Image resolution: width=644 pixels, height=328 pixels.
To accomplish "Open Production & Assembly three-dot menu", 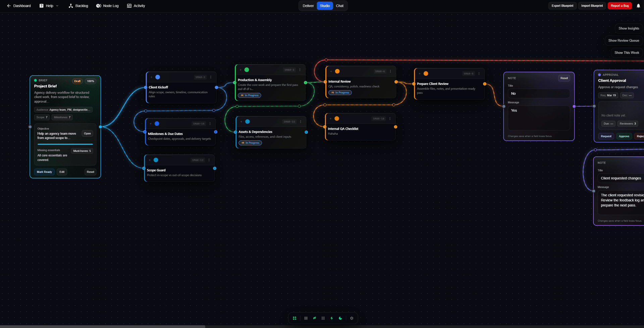I will pos(300,70).
